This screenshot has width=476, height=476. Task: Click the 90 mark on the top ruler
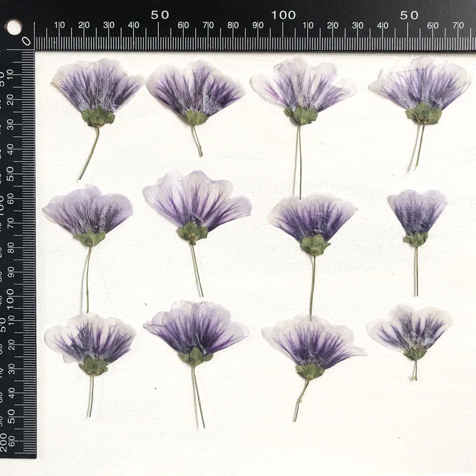[258, 25]
